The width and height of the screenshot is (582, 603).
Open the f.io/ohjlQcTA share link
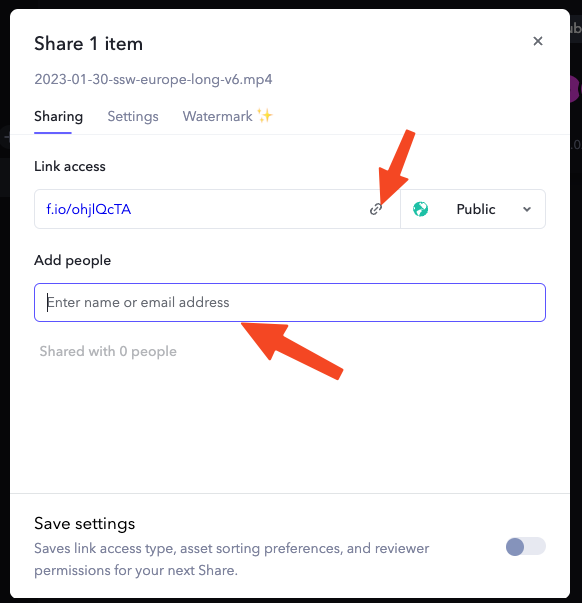point(89,209)
